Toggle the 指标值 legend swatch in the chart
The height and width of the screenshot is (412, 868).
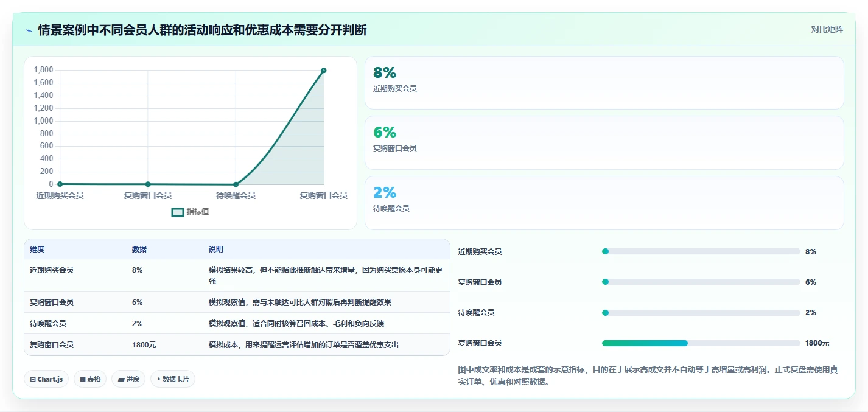[x=178, y=212]
